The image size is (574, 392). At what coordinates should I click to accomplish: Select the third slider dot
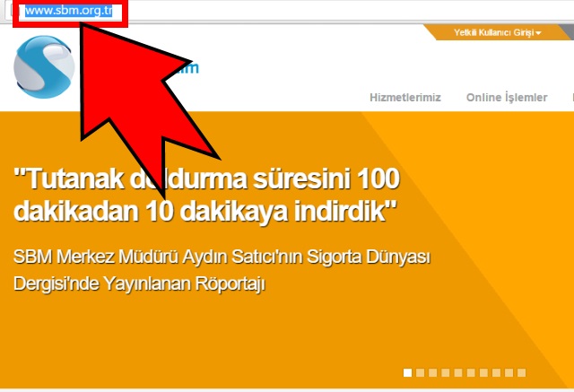pos(432,372)
